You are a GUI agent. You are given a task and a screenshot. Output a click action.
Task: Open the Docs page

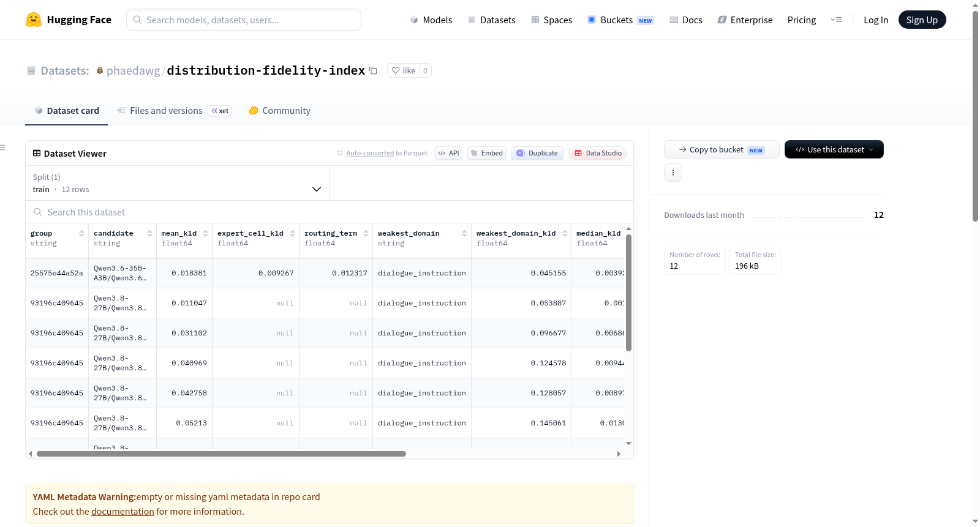685,20
